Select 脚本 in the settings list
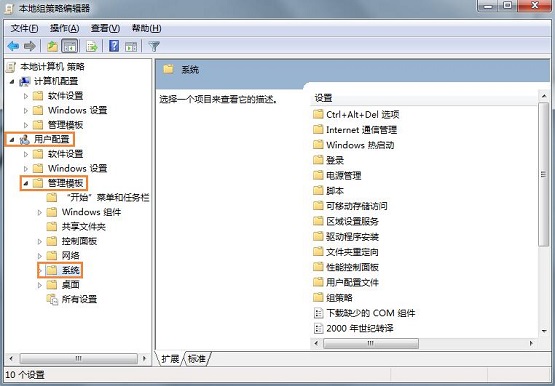 [335, 191]
